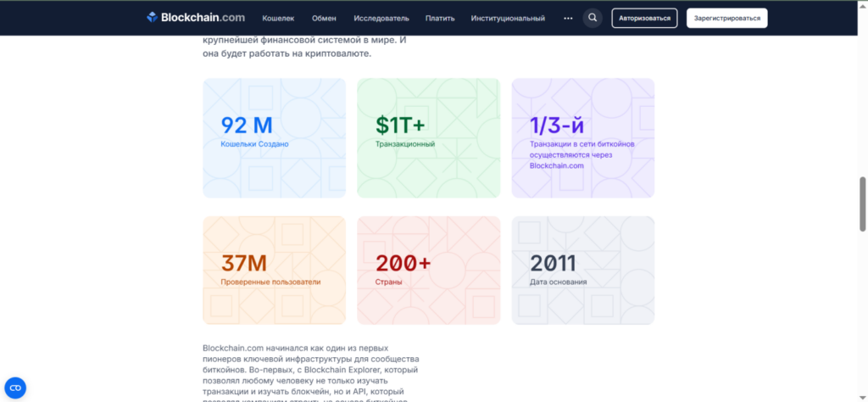Click the 1/3-й stat value
The height and width of the screenshot is (402, 868).
coord(557,126)
